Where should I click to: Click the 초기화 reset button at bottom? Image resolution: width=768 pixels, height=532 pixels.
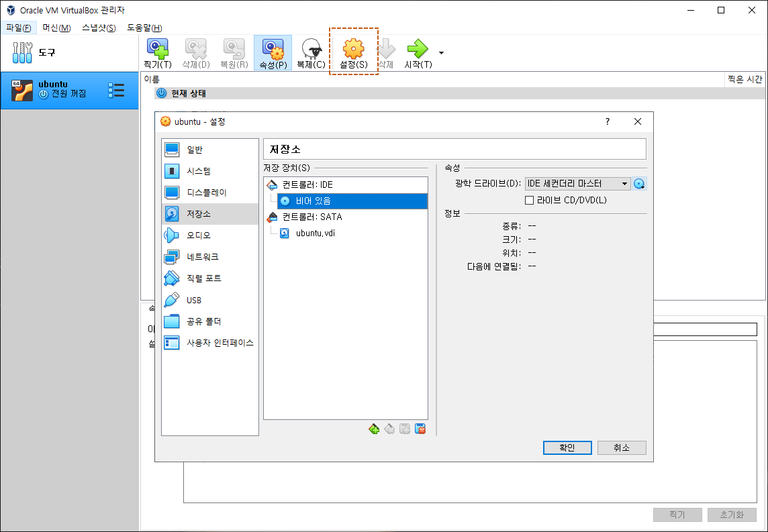pos(732,515)
